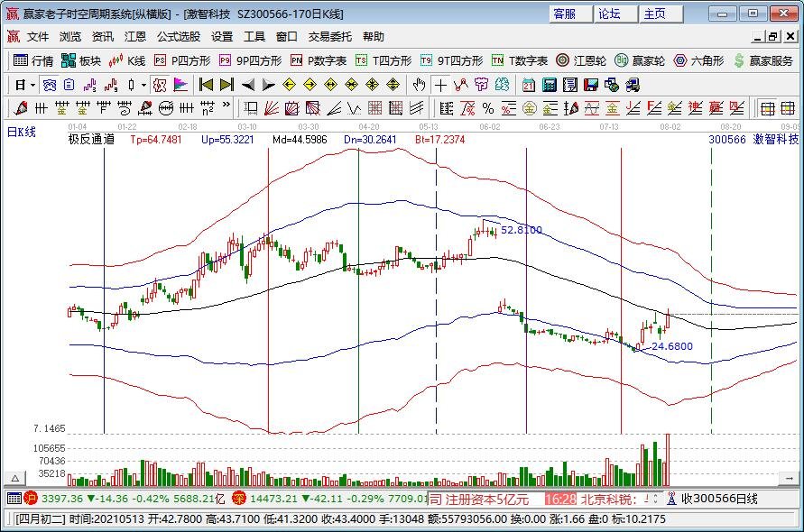Click the 论坛 forum button
The image size is (804, 532).
[609, 14]
